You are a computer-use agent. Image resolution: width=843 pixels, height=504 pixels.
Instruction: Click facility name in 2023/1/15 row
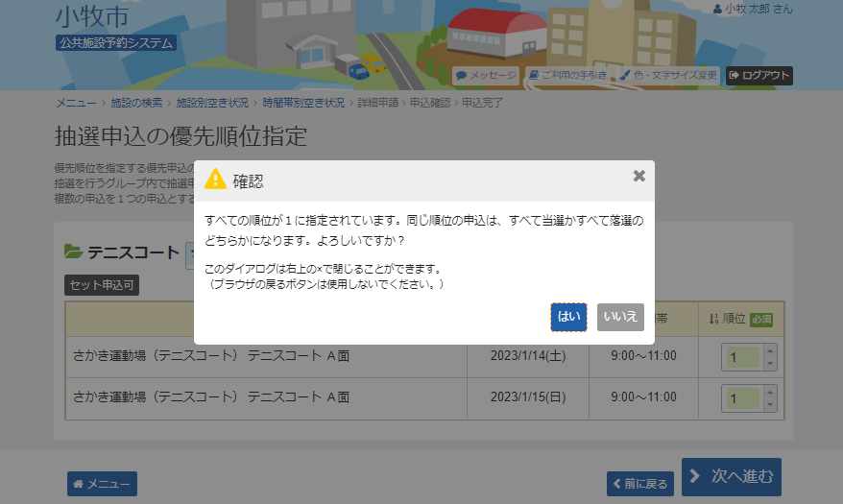click(x=211, y=397)
